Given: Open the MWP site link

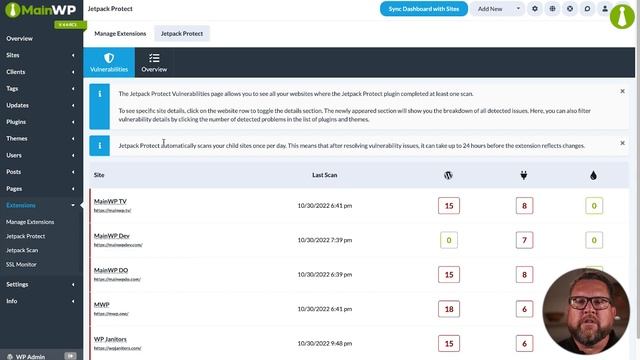Looking at the screenshot, I should pyautogui.click(x=102, y=304).
